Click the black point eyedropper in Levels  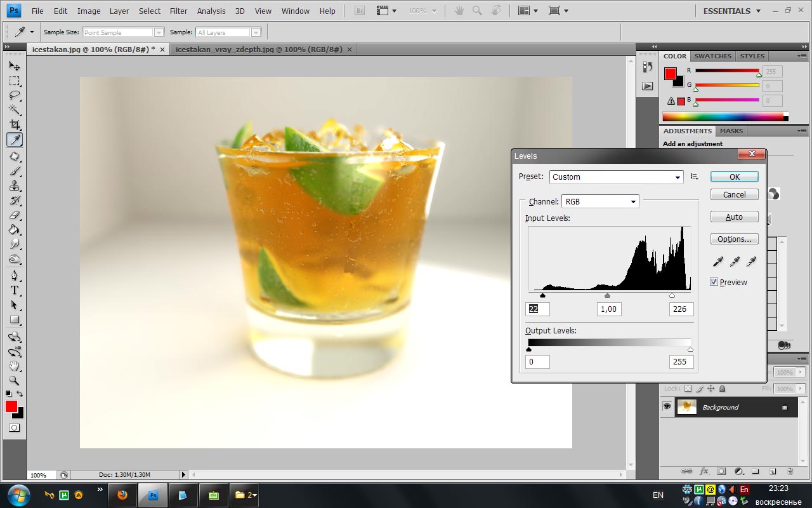point(718,262)
